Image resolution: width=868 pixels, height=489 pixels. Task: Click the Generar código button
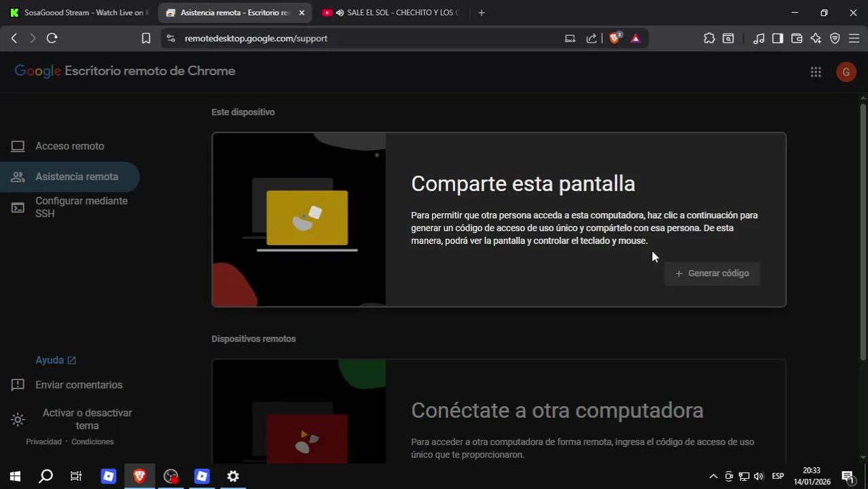(712, 273)
